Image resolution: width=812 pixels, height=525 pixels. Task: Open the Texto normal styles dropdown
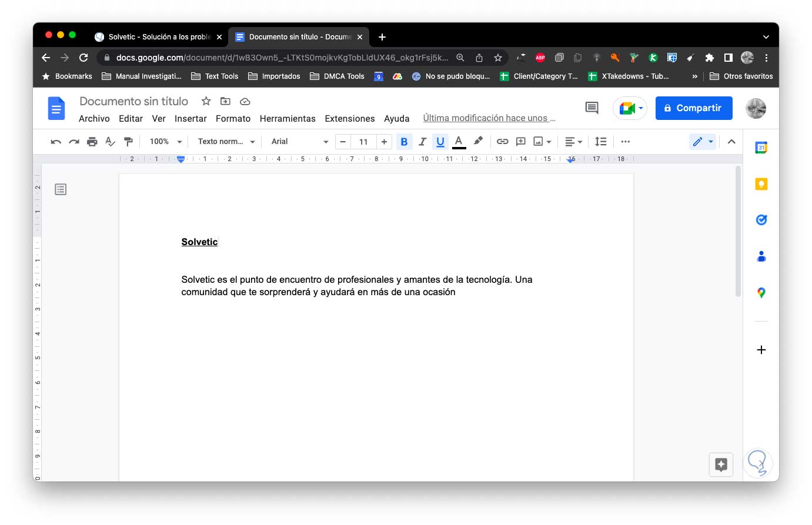[226, 142]
